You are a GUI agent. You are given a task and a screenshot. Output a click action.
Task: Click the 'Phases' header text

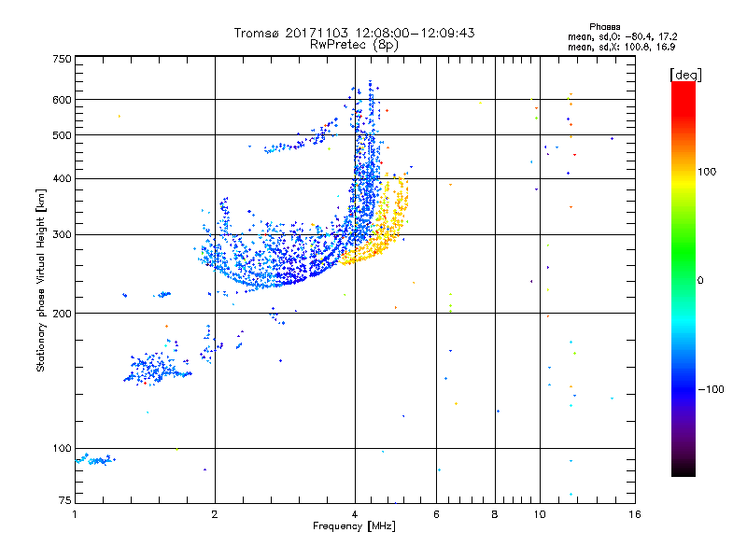click(604, 27)
